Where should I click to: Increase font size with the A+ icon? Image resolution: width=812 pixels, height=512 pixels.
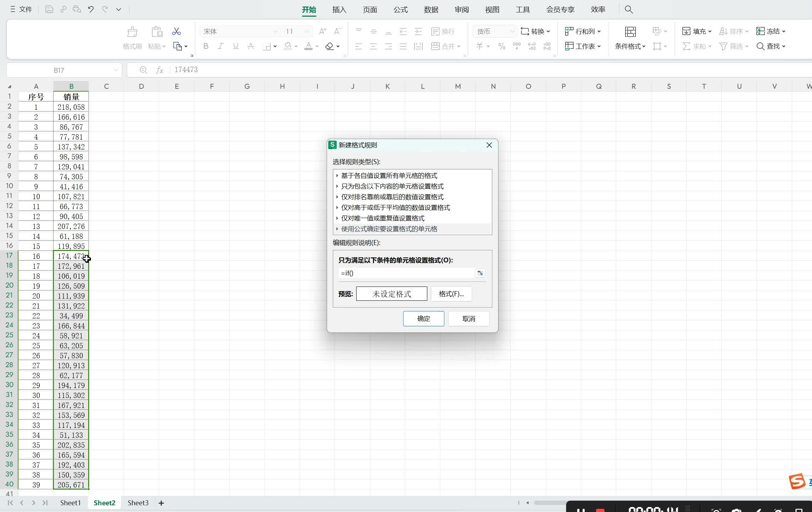click(x=323, y=31)
